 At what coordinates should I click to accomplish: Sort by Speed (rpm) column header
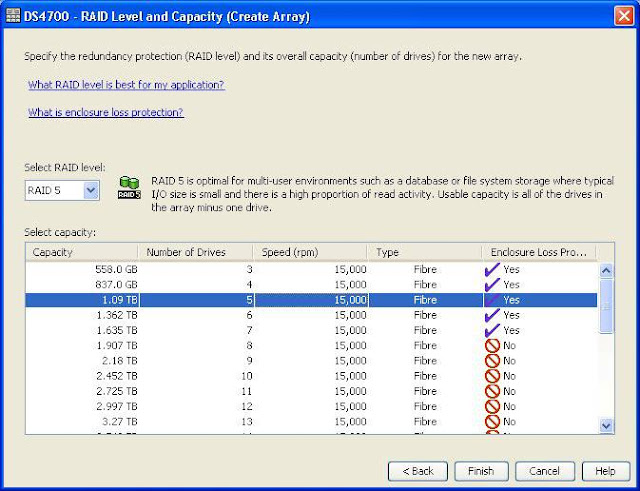coord(310,252)
